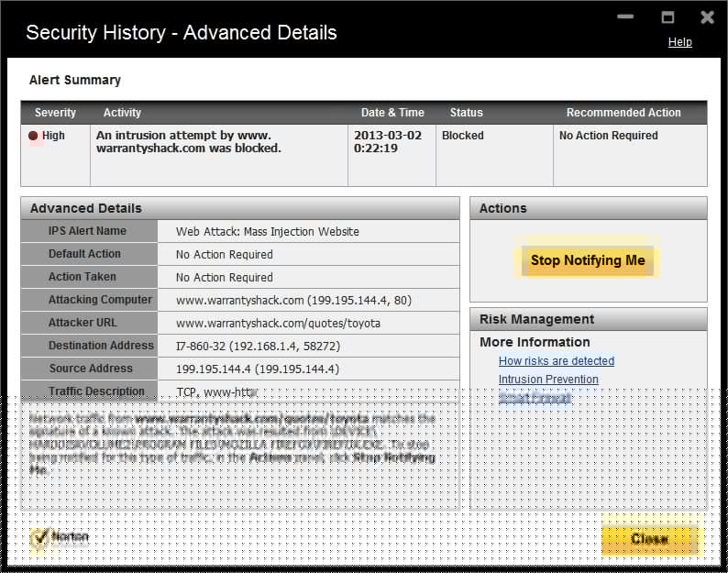Select the Default Action value

(225, 255)
